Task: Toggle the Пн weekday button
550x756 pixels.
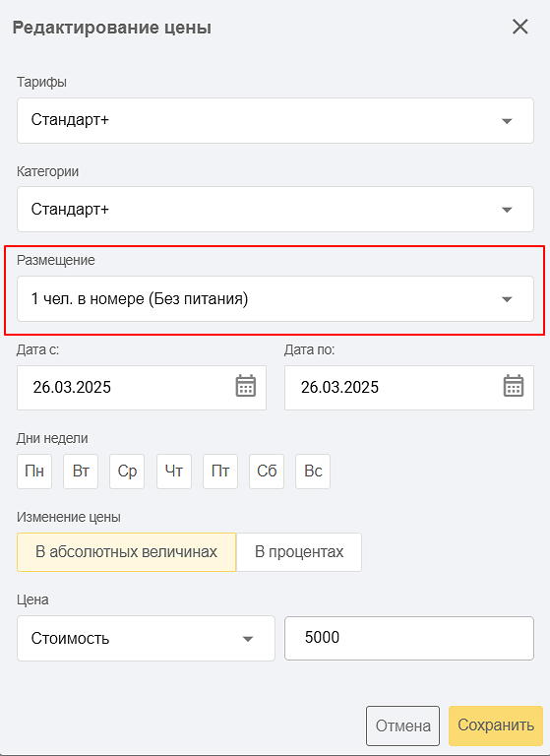Action: point(34,472)
